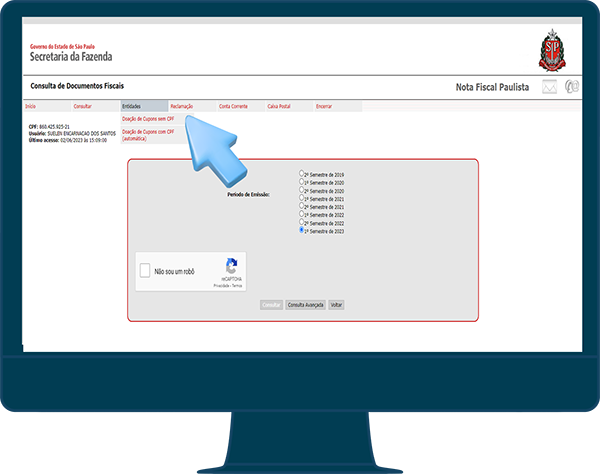Open the Entidades menu

coord(131,105)
